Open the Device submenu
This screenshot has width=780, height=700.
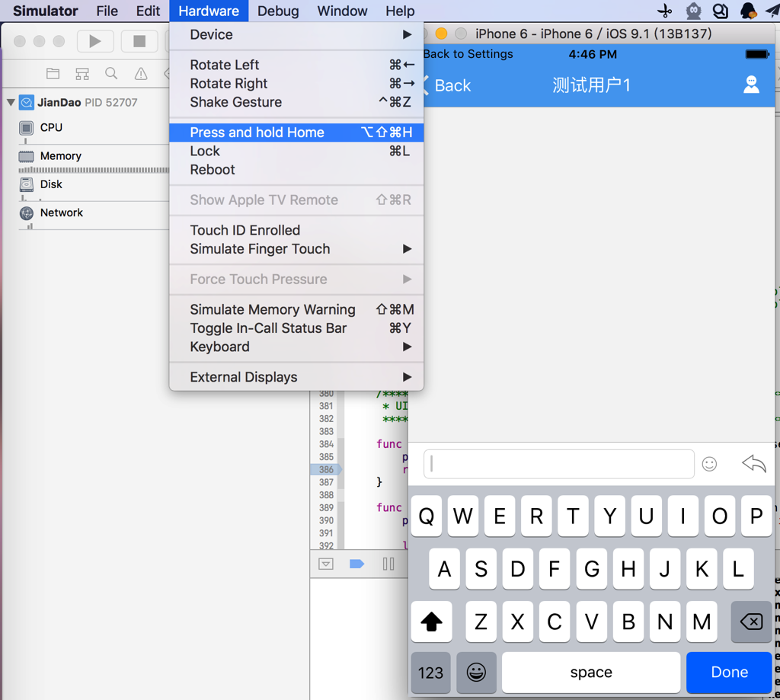tap(296, 34)
